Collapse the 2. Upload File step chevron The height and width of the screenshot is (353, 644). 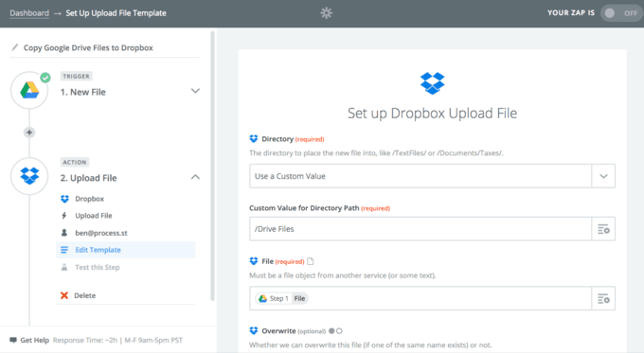click(195, 177)
